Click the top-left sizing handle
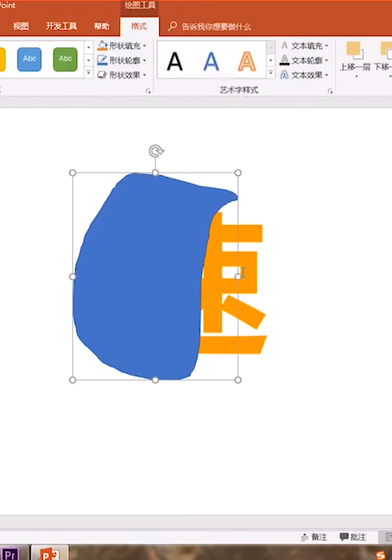The width and height of the screenshot is (392, 560). (73, 173)
